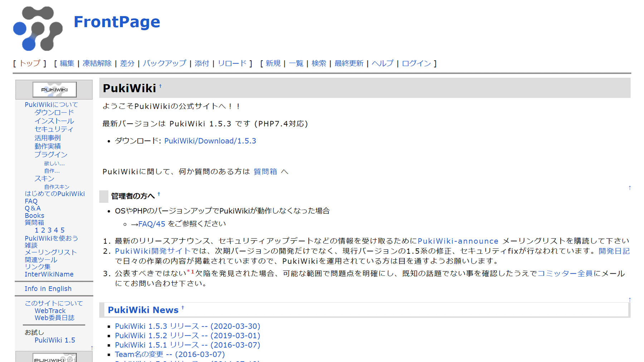Open 検索 (search) in the navigation bar
Screen dimensions: 644x362
coord(319,63)
